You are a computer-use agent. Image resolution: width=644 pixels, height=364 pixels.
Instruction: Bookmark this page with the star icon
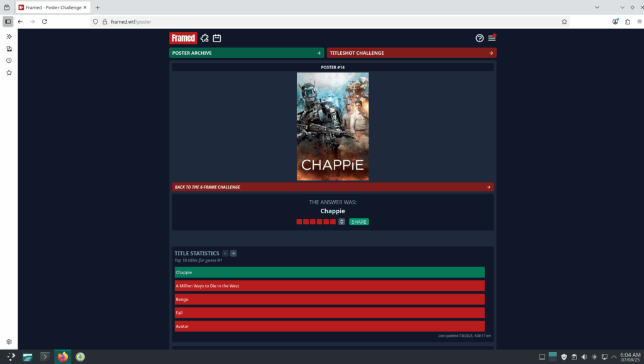564,21
